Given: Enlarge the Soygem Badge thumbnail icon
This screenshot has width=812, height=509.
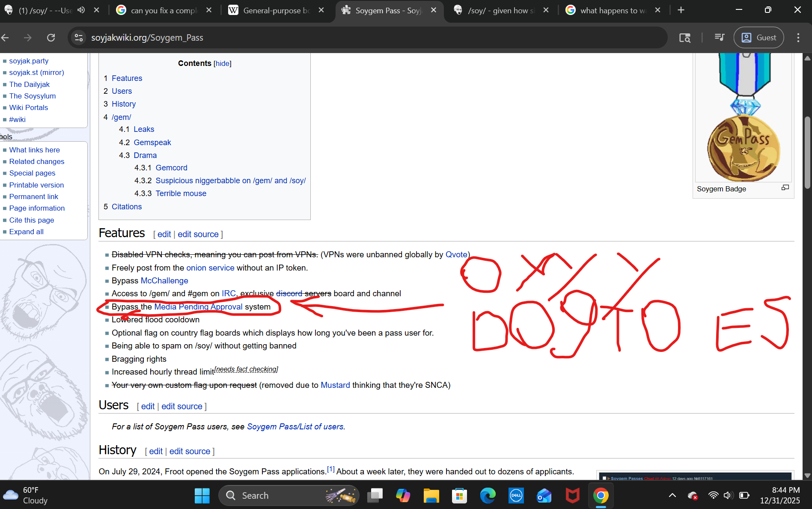Looking at the screenshot, I should pos(785,188).
